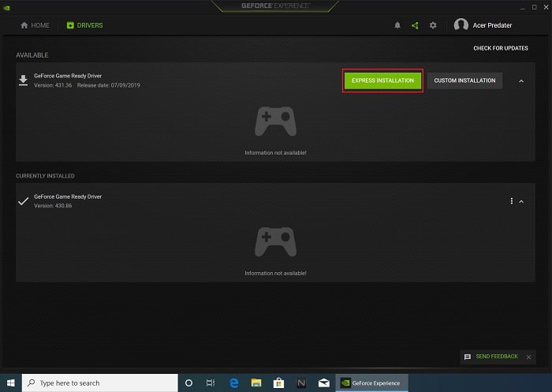
Task: Click gamepad placeholder in Currently Installed section
Action: [x=276, y=241]
